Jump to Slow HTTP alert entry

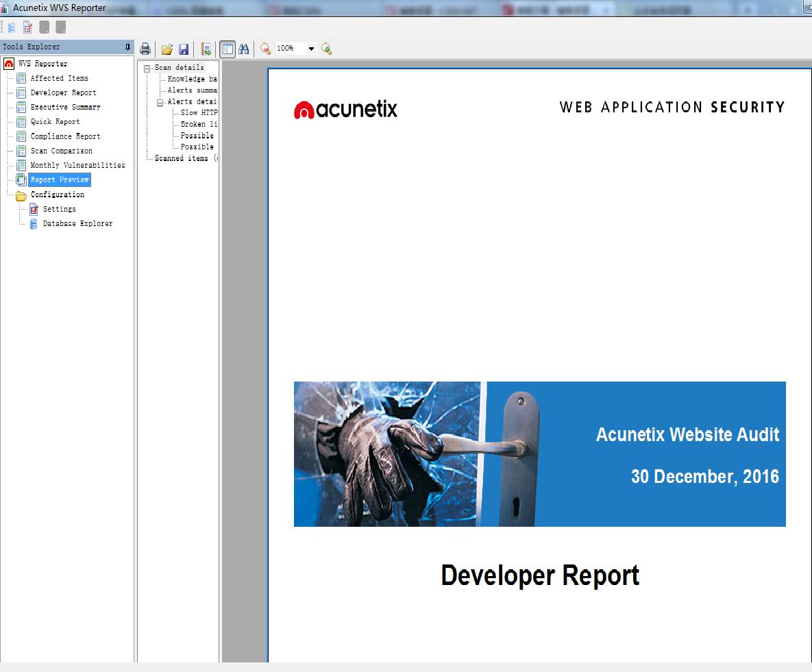[x=199, y=113]
